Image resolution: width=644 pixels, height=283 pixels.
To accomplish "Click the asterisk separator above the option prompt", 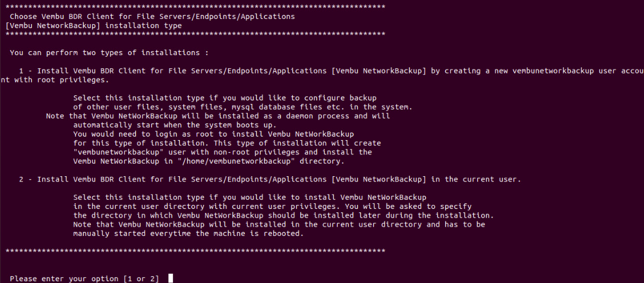I will (x=196, y=251).
